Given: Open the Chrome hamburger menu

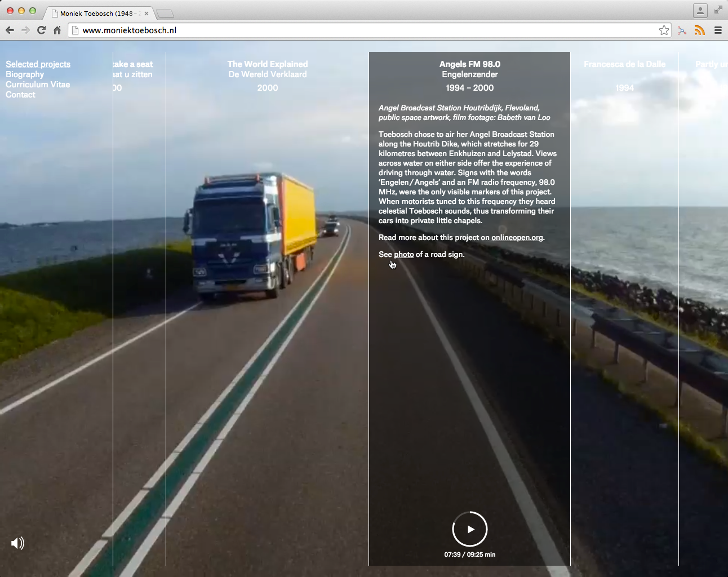Looking at the screenshot, I should point(718,30).
